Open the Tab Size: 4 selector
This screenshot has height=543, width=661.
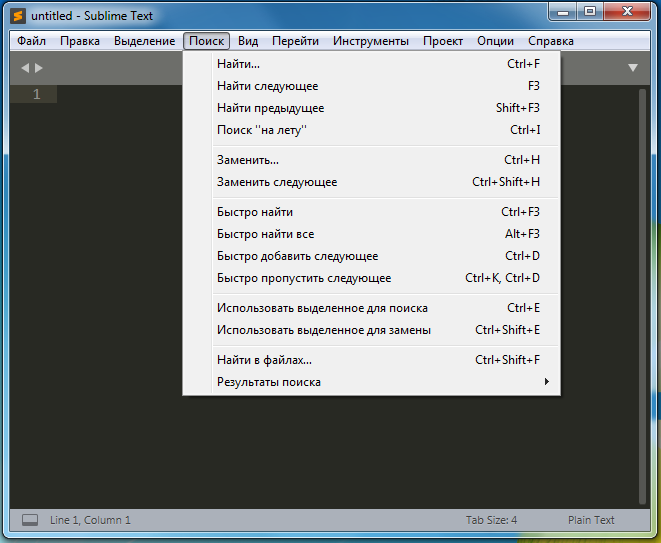(x=491, y=520)
